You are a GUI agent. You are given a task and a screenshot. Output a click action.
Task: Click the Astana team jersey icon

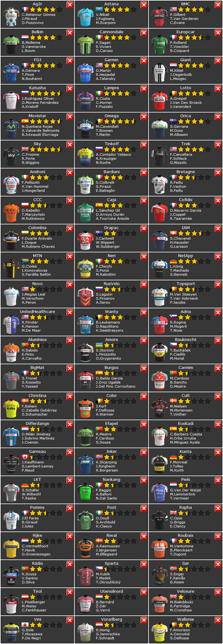[x=85, y=17]
